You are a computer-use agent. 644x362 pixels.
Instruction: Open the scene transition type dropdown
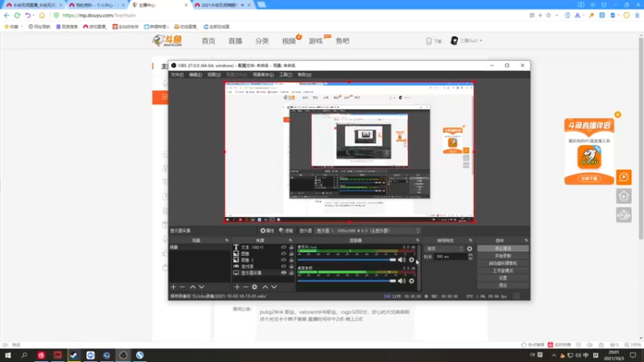click(x=444, y=249)
